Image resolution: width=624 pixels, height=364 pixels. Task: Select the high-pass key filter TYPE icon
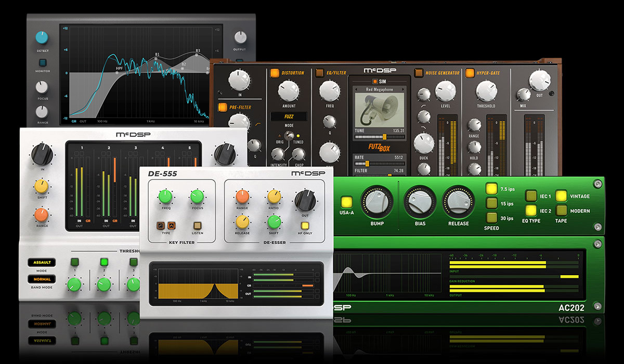(x=160, y=226)
